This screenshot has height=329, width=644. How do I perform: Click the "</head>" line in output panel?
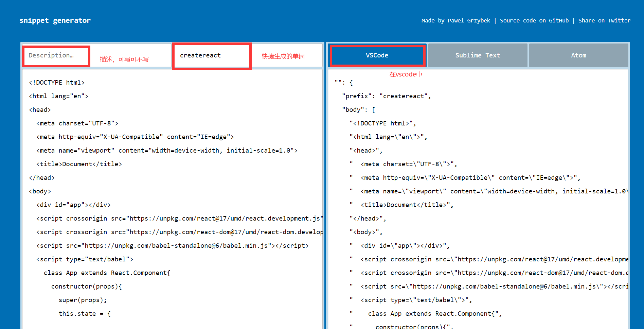368,219
